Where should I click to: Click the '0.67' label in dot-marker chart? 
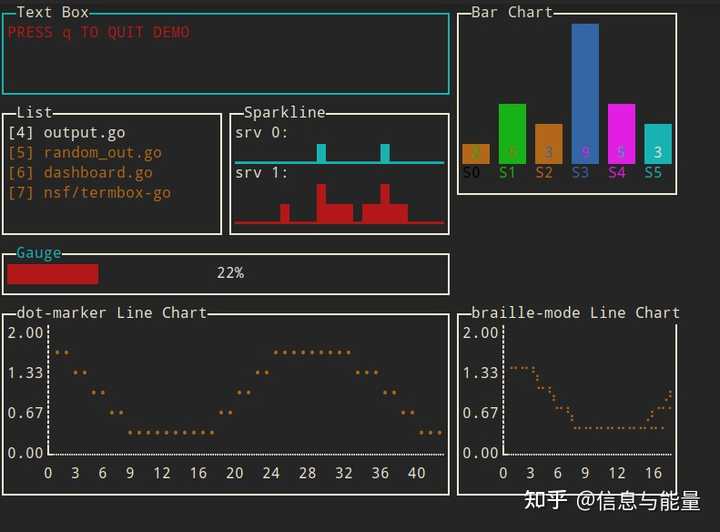click(x=25, y=413)
